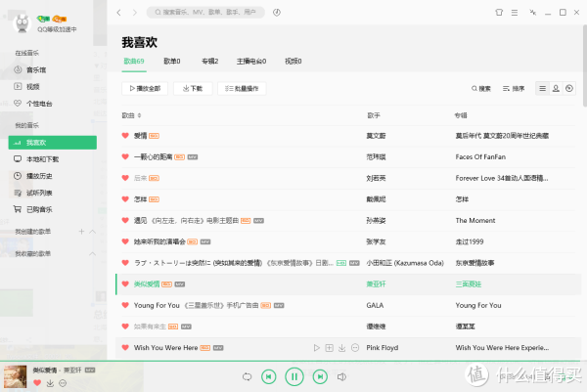Click the 批量操作 button
The width and height of the screenshot is (587, 392).
[242, 89]
